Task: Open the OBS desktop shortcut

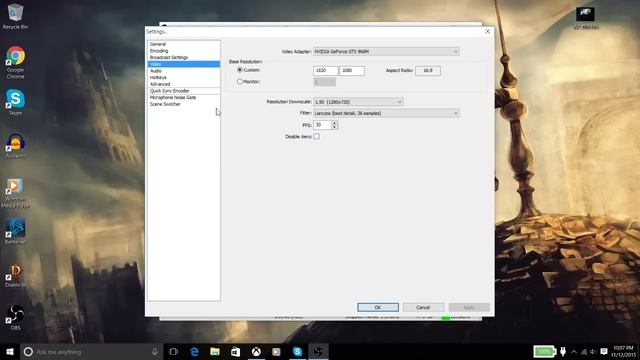Action: click(16, 317)
